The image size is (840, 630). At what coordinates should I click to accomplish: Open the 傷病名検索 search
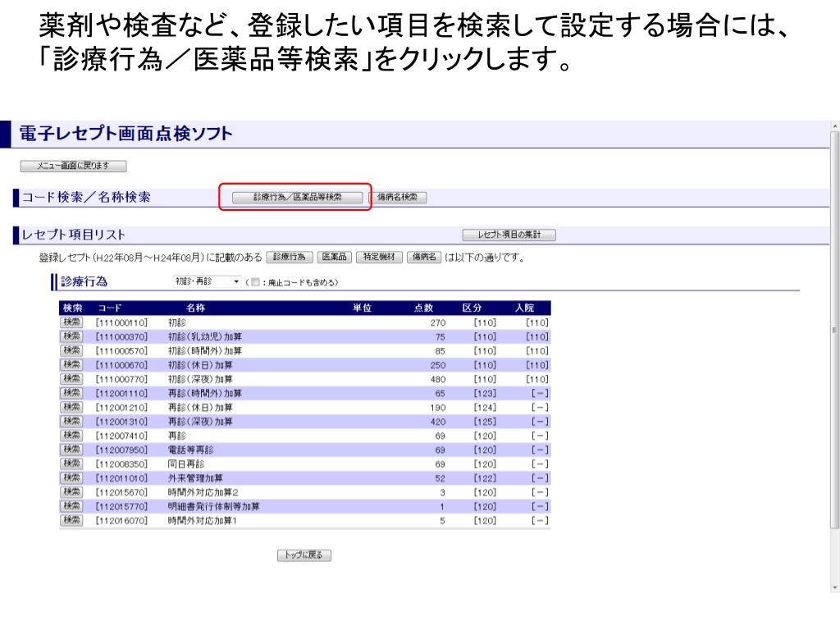(397, 198)
